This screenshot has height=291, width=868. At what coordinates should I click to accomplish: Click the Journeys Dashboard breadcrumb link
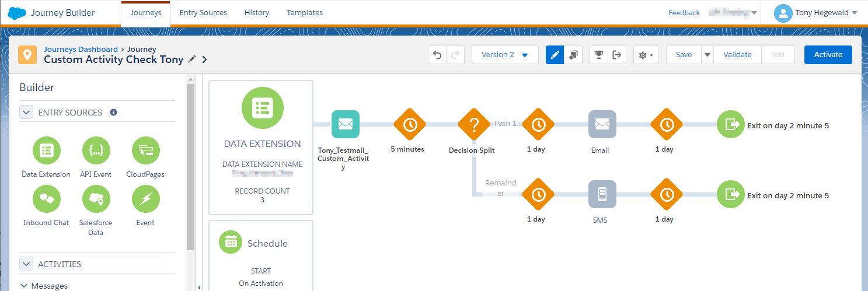tap(81, 50)
